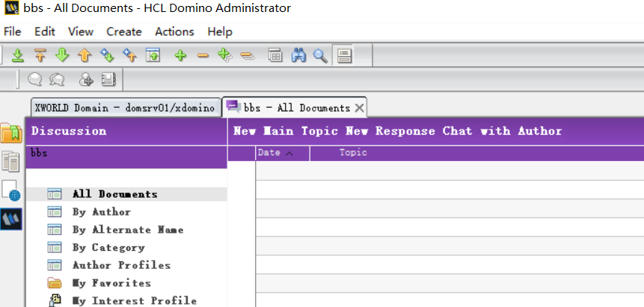Click the By Category view icon
The width and height of the screenshot is (644, 307).
[x=54, y=247]
